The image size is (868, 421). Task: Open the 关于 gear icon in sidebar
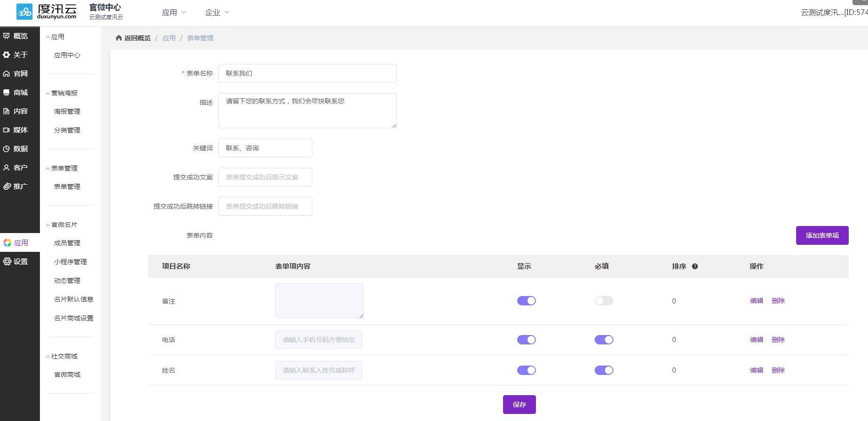7,55
